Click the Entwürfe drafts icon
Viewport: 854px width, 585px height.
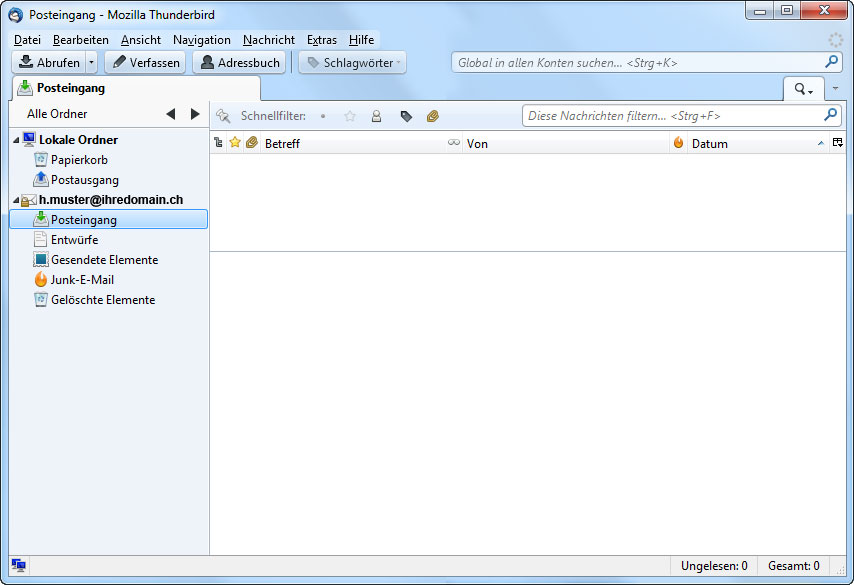41,239
